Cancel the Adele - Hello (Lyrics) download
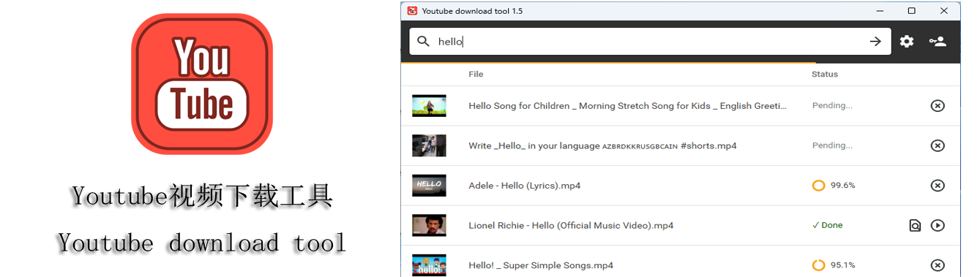This screenshot has height=277, width=980. click(938, 186)
